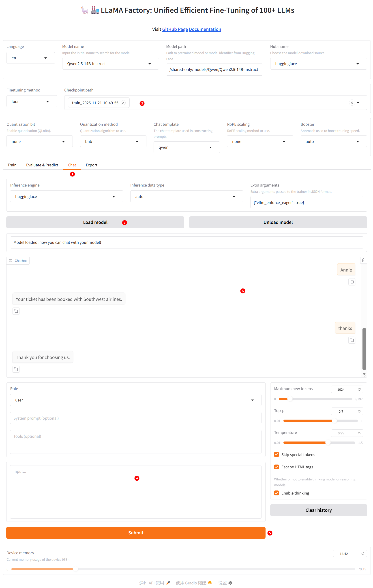The image size is (373, 588).
Task: Open the Role dropdown showing user
Action: pos(135,400)
